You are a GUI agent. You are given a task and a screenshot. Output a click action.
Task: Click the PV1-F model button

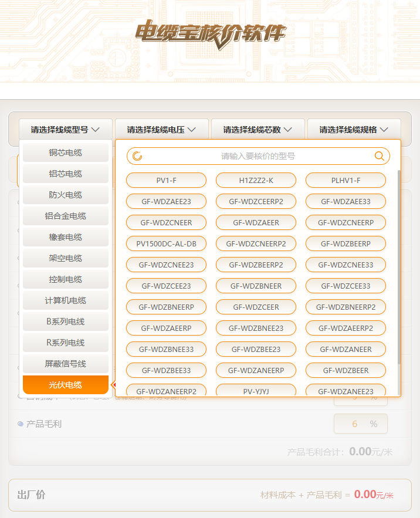click(166, 180)
